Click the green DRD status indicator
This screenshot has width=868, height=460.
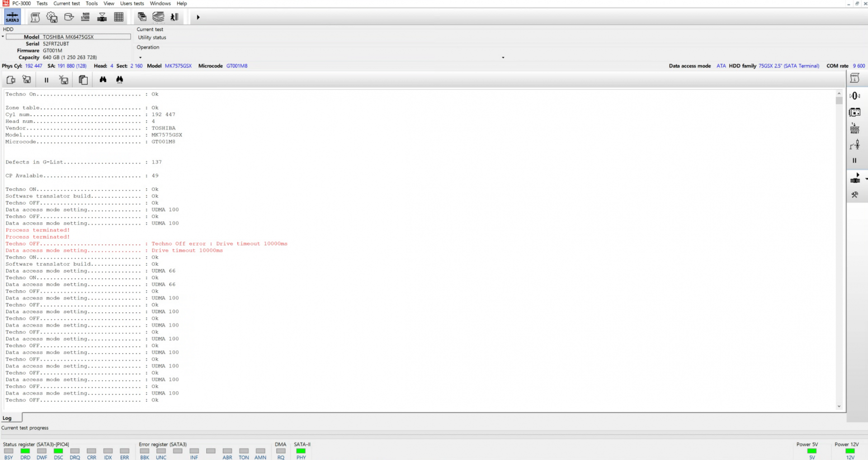pyautogui.click(x=25, y=451)
